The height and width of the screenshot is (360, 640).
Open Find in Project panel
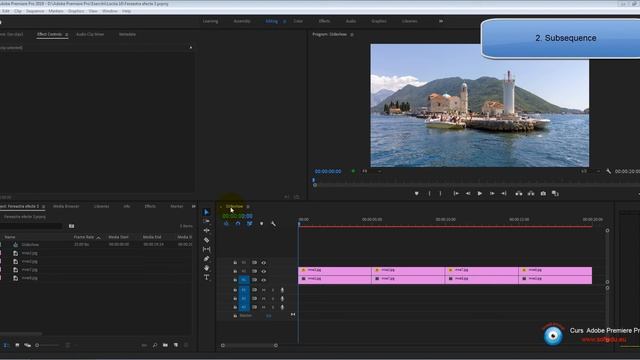click(x=155, y=345)
